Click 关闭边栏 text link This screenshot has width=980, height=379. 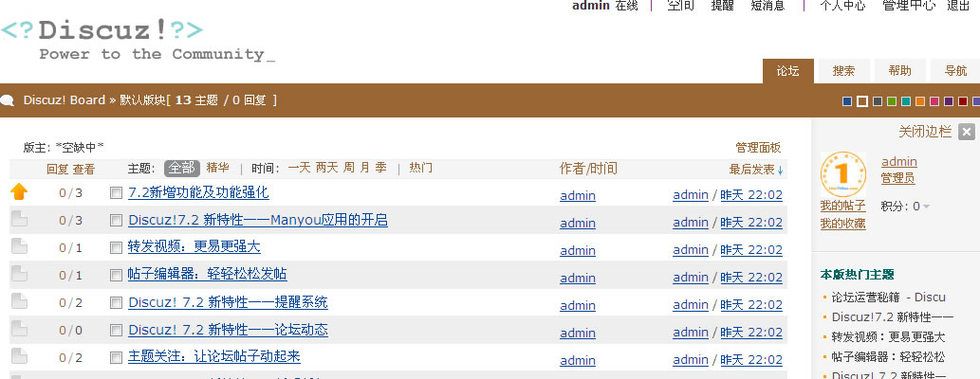[x=925, y=132]
